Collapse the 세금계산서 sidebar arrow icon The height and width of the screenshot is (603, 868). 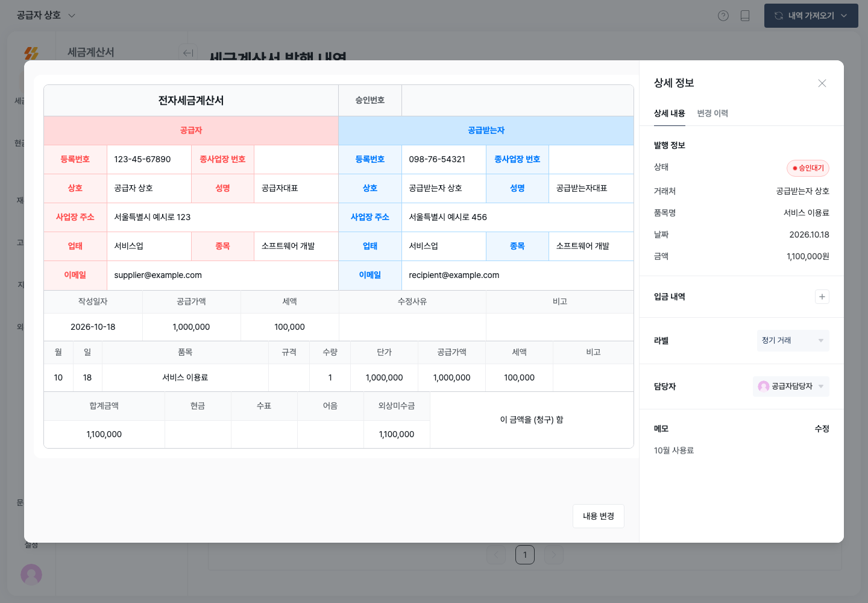188,53
